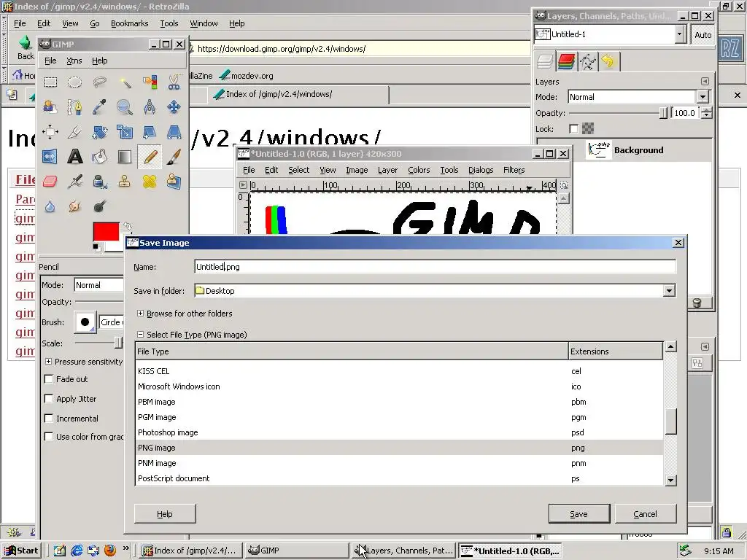
Task: Select the Select by Color tool
Action: pos(150,82)
